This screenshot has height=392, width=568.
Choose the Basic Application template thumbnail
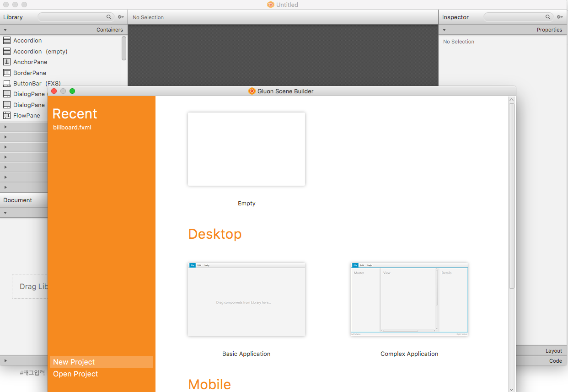point(246,300)
